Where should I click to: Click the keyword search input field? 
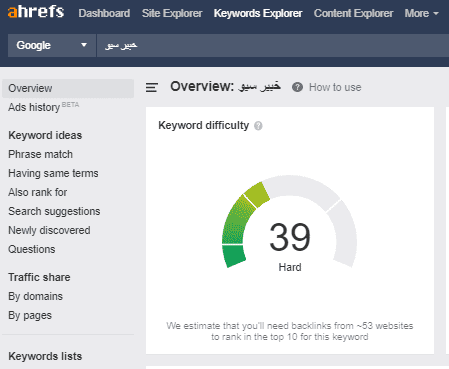pos(273,45)
